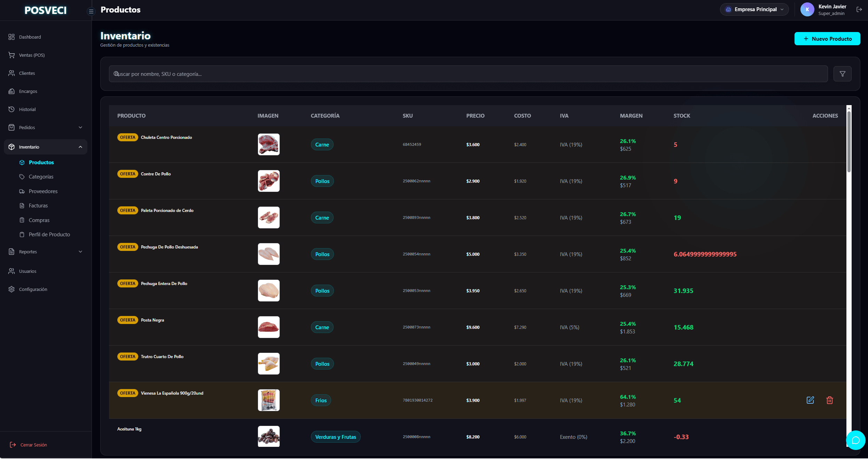868x459 pixels.
Task: Click the Nuevo Producto button
Action: [827, 39]
